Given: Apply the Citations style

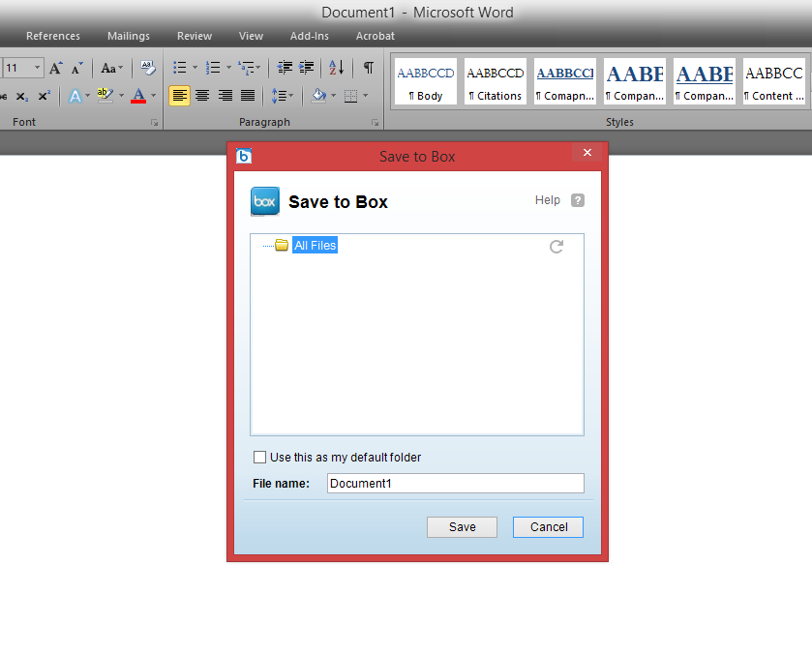Looking at the screenshot, I should [496, 81].
